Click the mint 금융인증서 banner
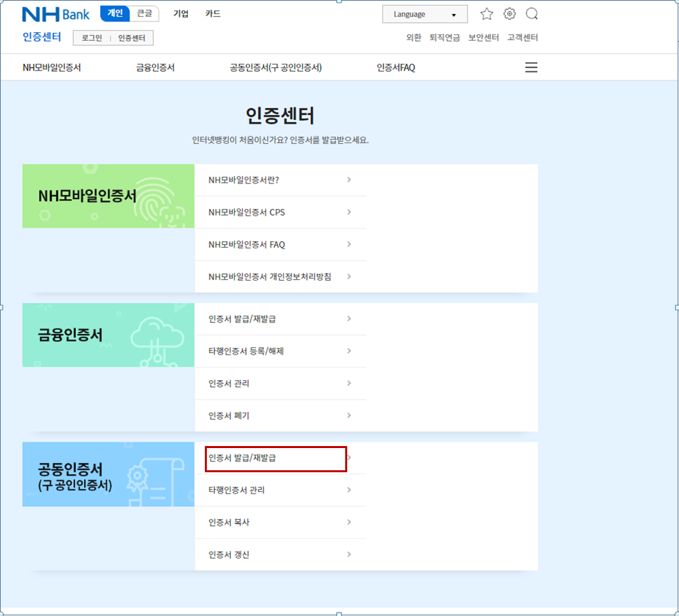679x616 pixels. click(108, 335)
